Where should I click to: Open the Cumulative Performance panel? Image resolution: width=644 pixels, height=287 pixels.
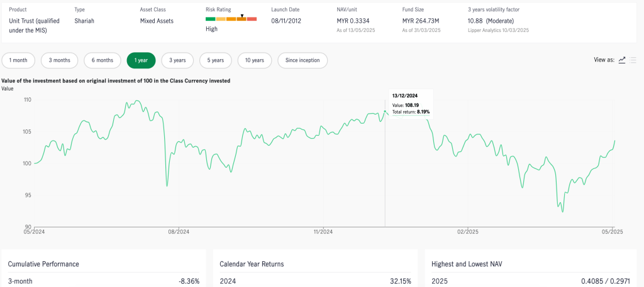pyautogui.click(x=43, y=264)
